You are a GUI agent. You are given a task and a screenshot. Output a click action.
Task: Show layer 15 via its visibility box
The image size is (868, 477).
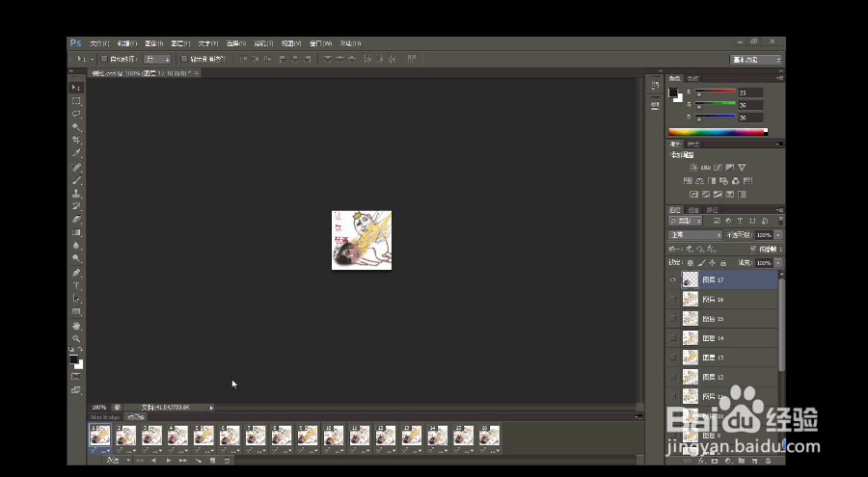pos(673,319)
